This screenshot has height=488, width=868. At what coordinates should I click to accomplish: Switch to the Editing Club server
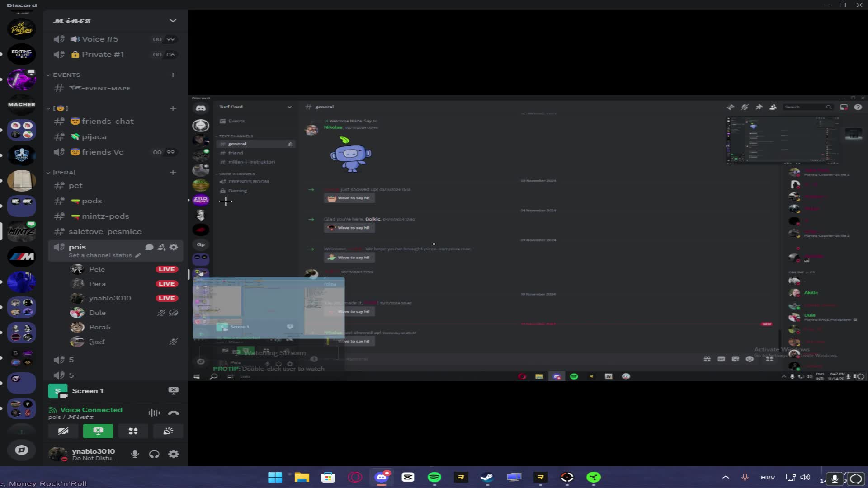coord(21,53)
